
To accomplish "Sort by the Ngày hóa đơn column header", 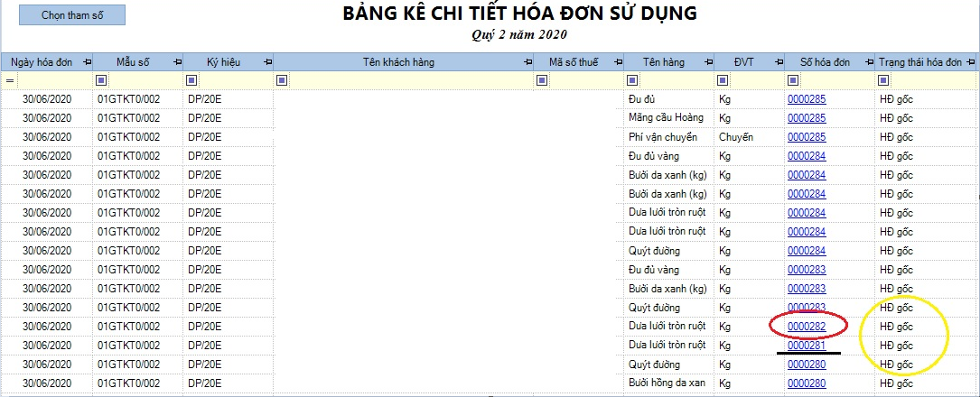I will [x=41, y=62].
